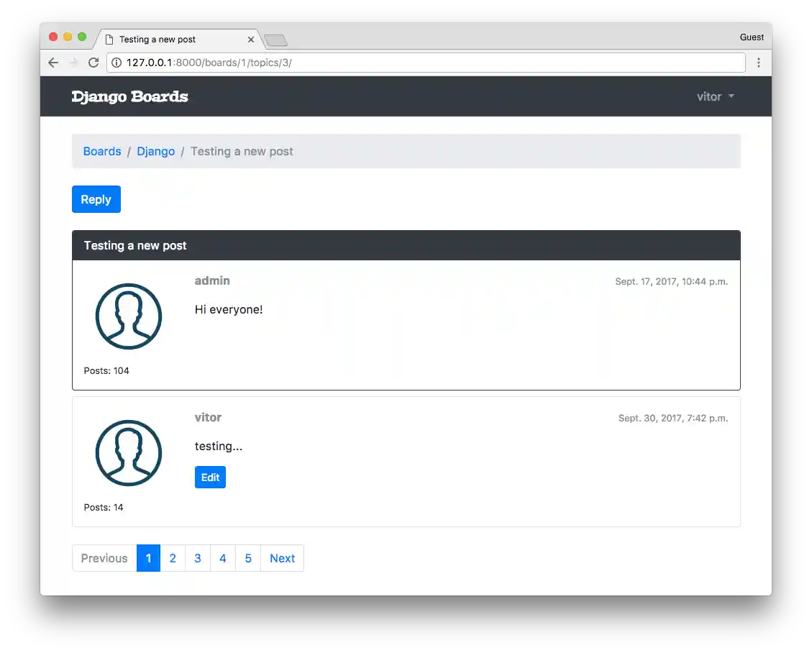This screenshot has width=812, height=653.
Task: Close the 'Testing a new post' tab
Action: pos(250,40)
